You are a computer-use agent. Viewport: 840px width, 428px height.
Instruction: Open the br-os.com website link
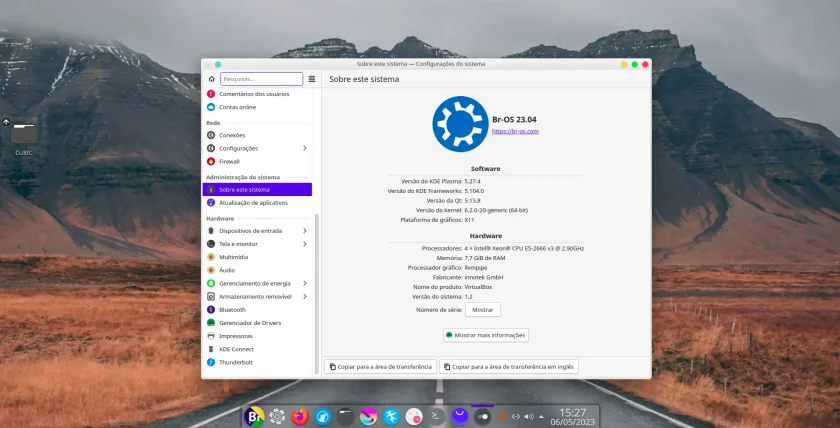coord(515,131)
